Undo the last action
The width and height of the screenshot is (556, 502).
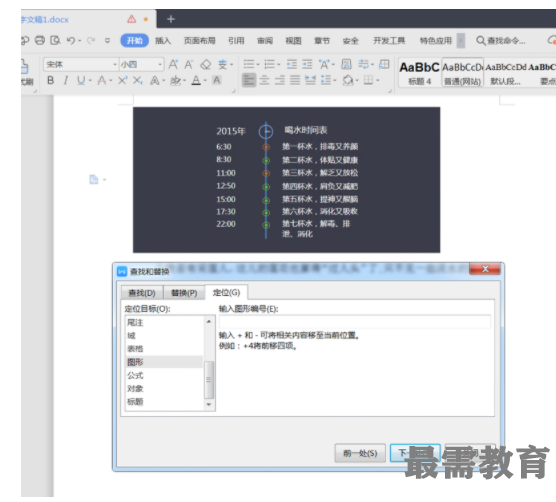point(71,40)
